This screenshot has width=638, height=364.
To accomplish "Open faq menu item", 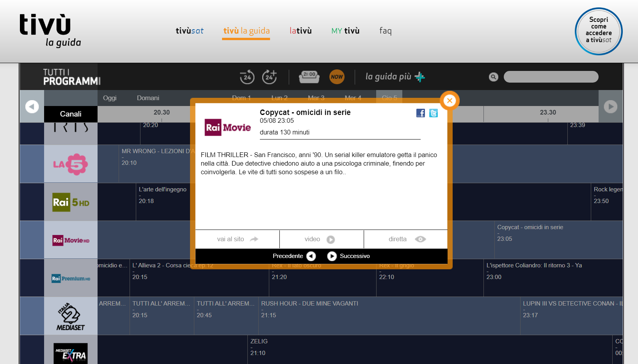I will [386, 31].
